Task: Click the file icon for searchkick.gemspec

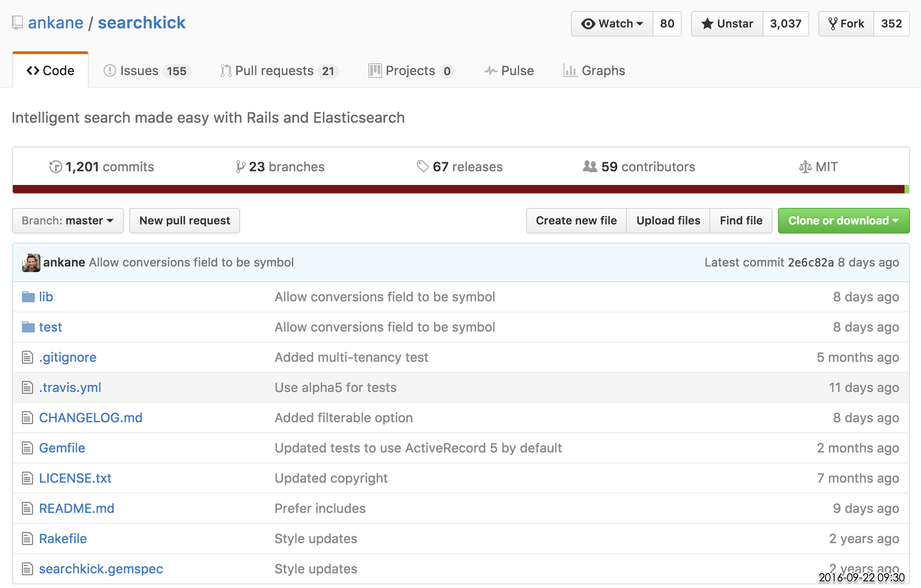Action: coord(27,569)
